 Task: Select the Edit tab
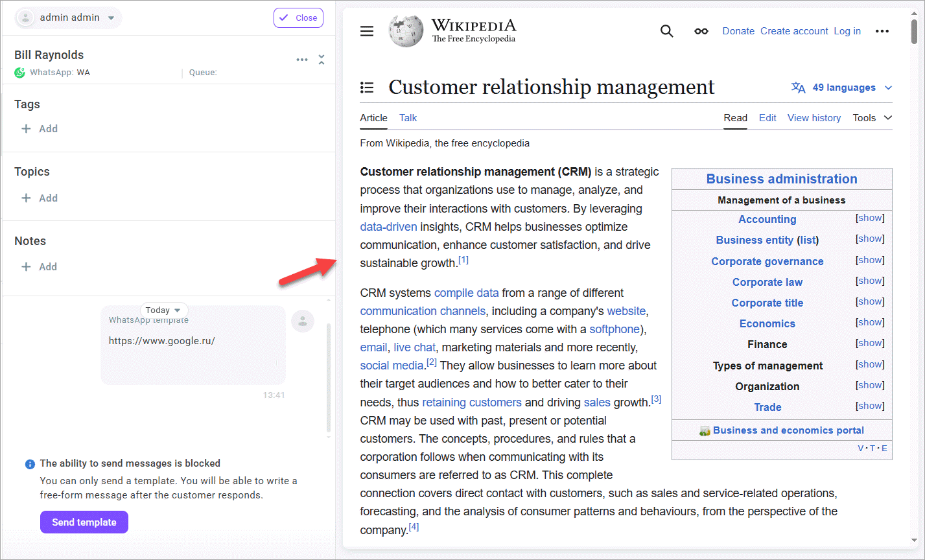click(x=767, y=118)
